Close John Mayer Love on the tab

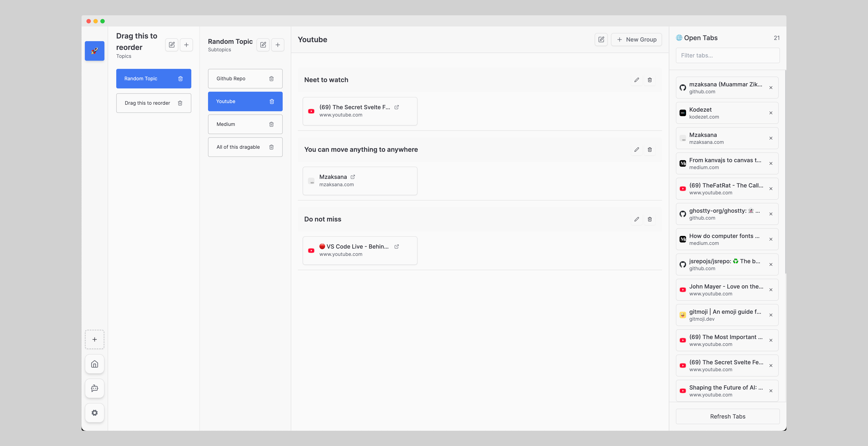pos(771,290)
